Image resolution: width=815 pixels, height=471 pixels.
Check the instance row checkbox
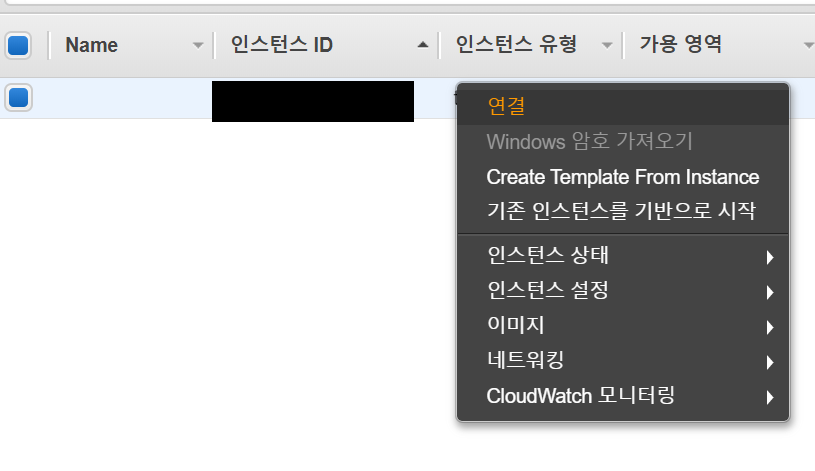pos(18,98)
